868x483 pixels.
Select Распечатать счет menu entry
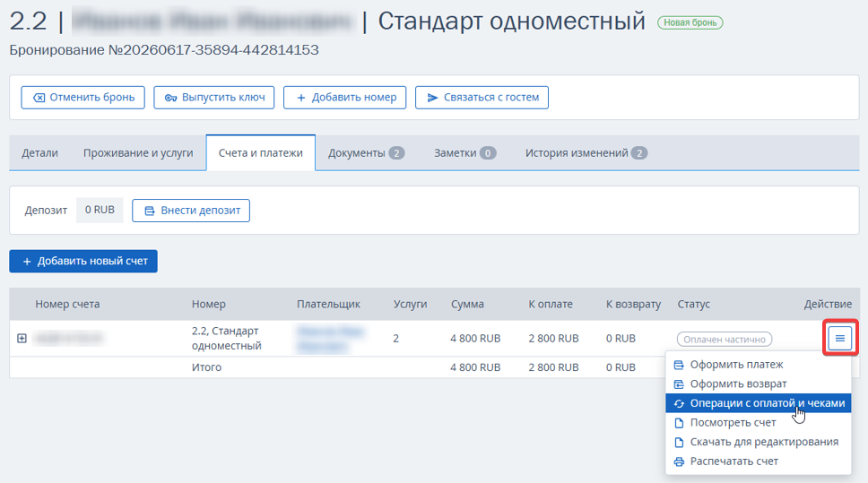(x=759, y=461)
